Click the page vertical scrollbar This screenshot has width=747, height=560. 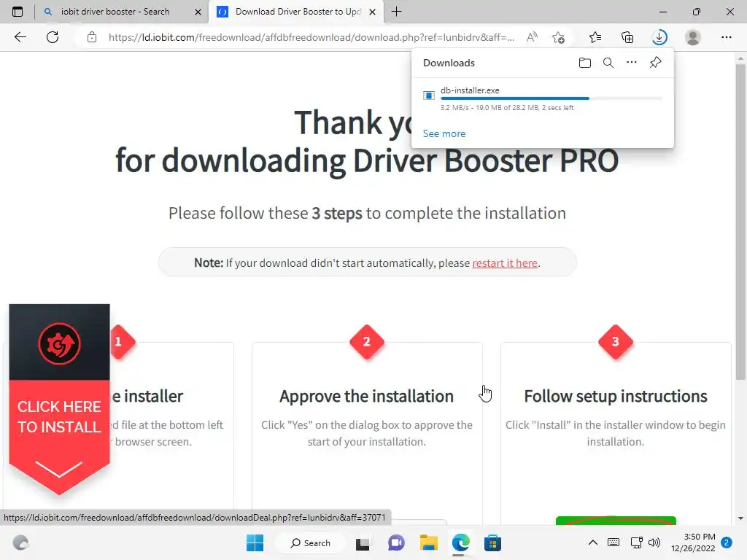pyautogui.click(x=740, y=222)
